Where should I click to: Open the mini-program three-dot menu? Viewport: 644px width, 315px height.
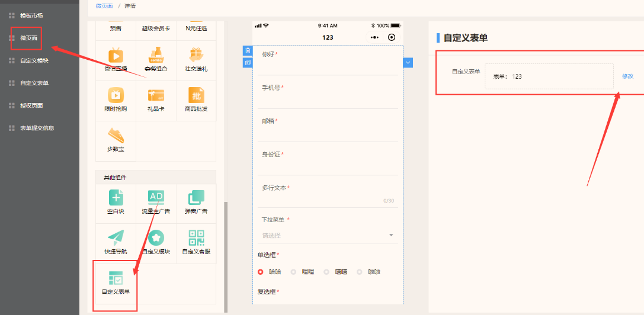pyautogui.click(x=374, y=37)
